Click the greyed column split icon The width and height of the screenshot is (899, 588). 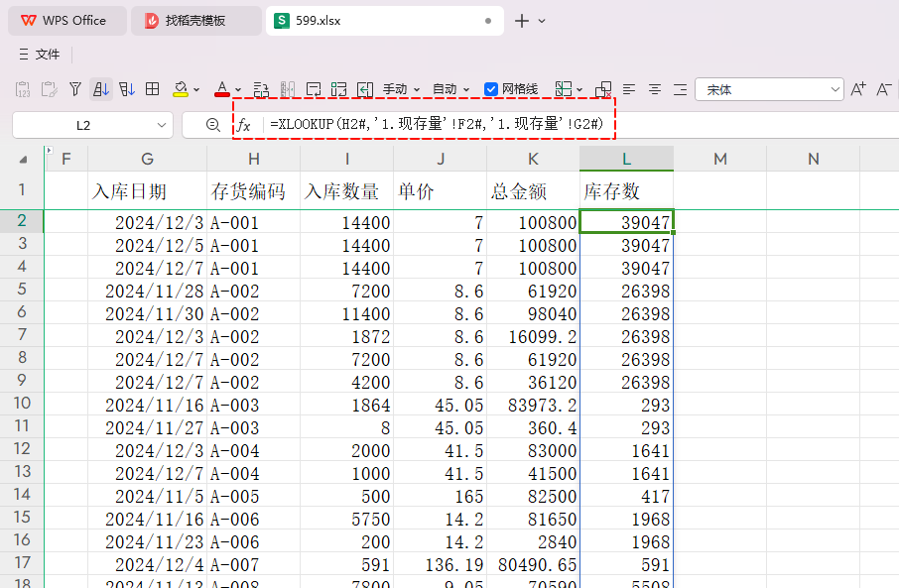(287, 89)
